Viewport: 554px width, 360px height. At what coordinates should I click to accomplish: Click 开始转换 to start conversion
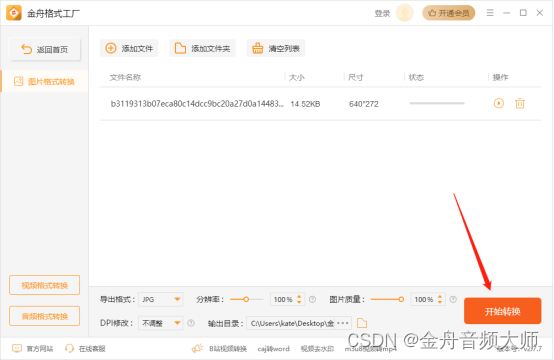502,311
